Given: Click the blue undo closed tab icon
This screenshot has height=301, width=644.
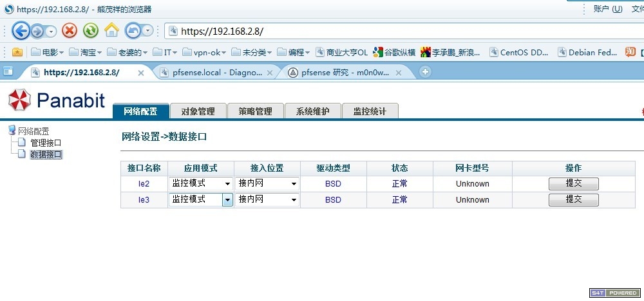Looking at the screenshot, I should click(133, 30).
